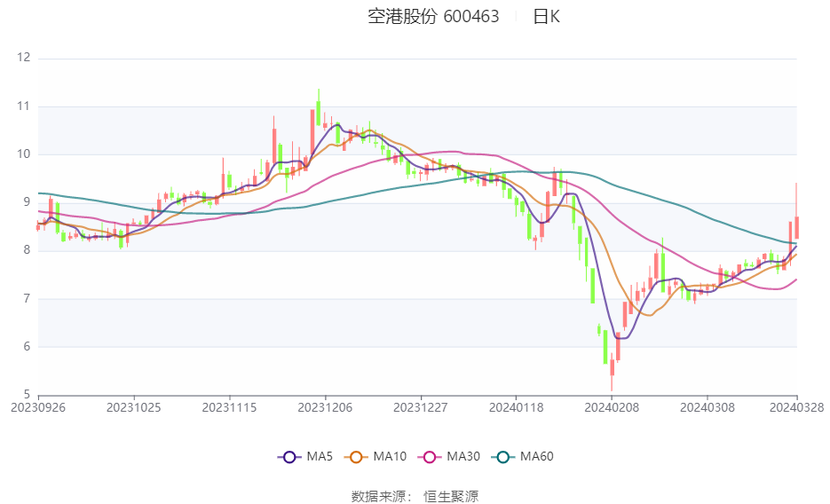Screen dimensions: 830x504
Task: Pick the 20240328 end date label
Action: [x=796, y=407]
